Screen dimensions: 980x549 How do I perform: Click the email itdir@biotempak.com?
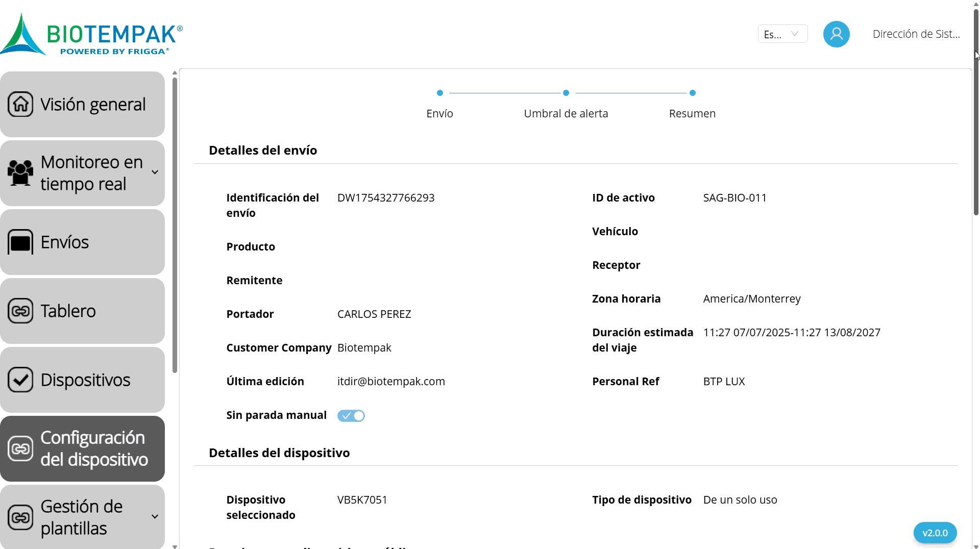tap(391, 382)
